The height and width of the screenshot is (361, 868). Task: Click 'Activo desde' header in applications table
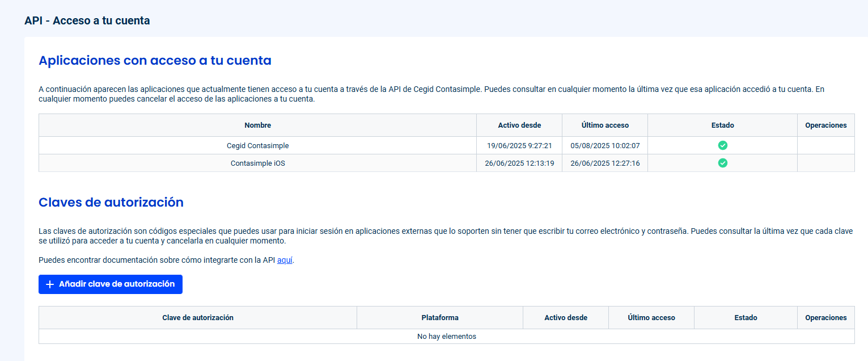pyautogui.click(x=519, y=125)
